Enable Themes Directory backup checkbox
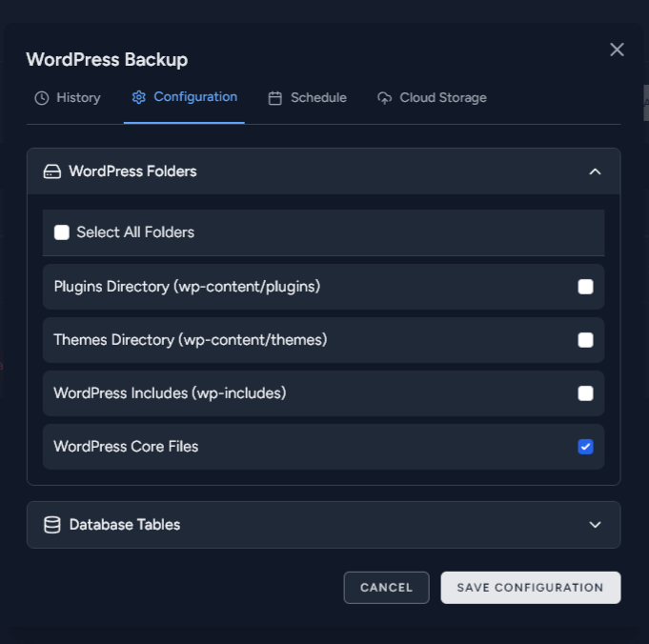The image size is (649, 644). 585,340
